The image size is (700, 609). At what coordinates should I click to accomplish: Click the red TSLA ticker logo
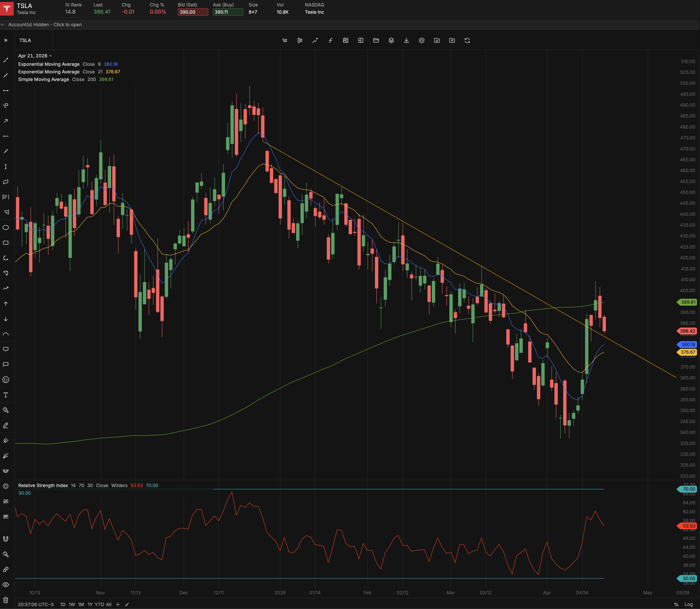click(x=7, y=9)
